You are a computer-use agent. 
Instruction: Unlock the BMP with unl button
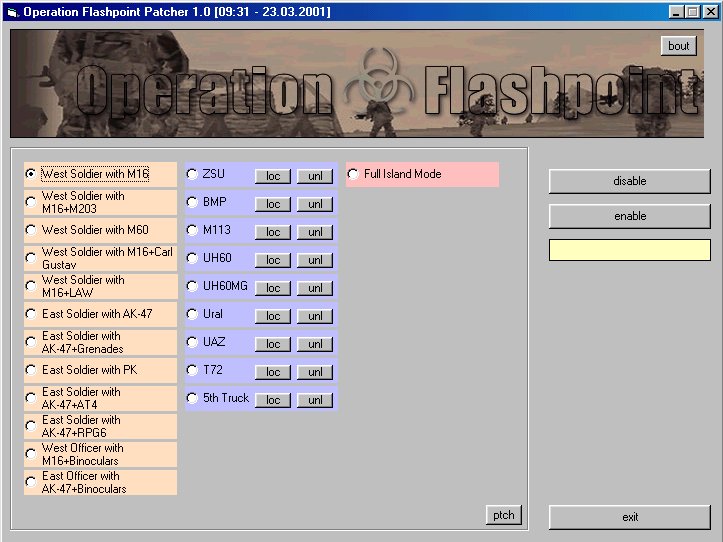click(315, 204)
